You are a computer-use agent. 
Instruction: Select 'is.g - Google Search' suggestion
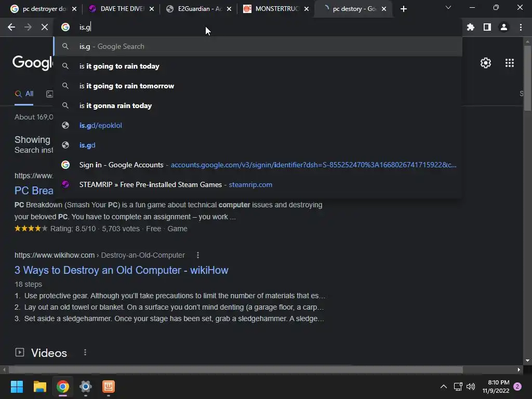pyautogui.click(x=258, y=46)
